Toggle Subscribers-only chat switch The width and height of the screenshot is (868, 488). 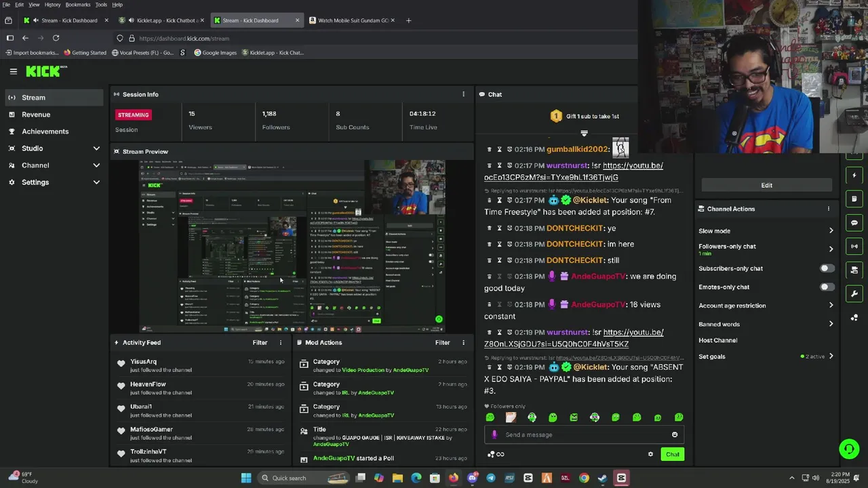pyautogui.click(x=827, y=268)
